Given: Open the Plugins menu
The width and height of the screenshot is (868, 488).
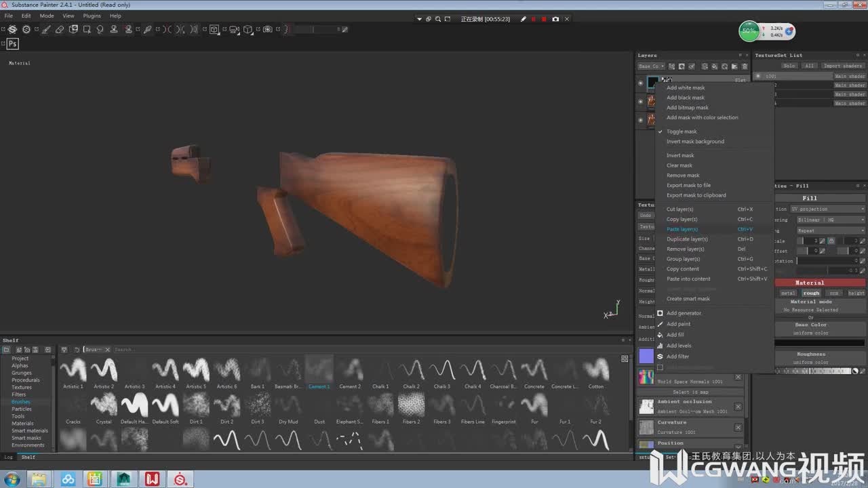Looking at the screenshot, I should click(92, 16).
